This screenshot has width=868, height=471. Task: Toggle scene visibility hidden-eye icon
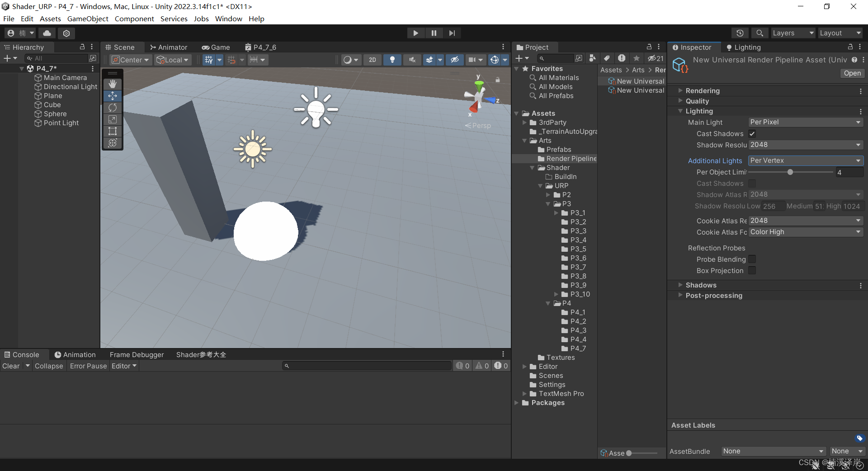(x=455, y=60)
